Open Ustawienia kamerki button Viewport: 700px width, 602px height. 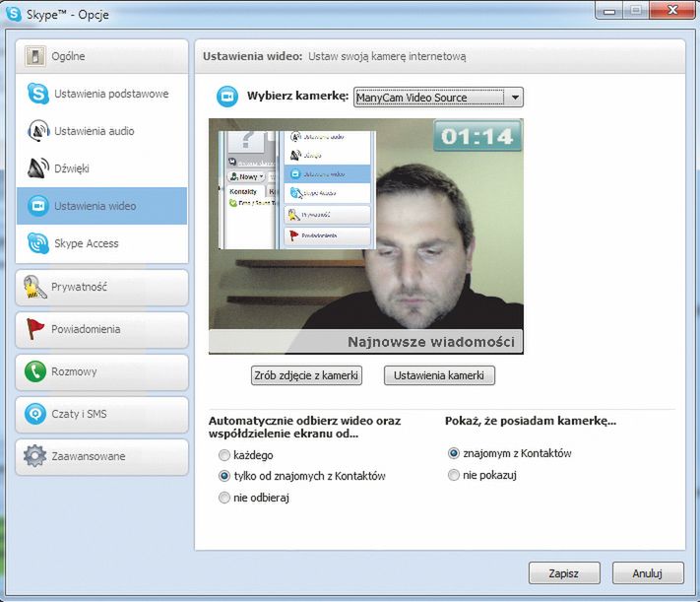[439, 375]
